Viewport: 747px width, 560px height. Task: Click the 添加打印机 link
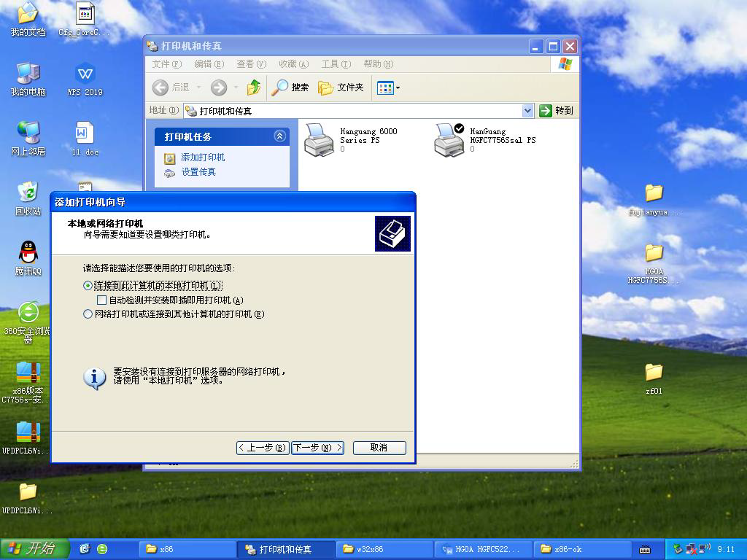(x=203, y=157)
